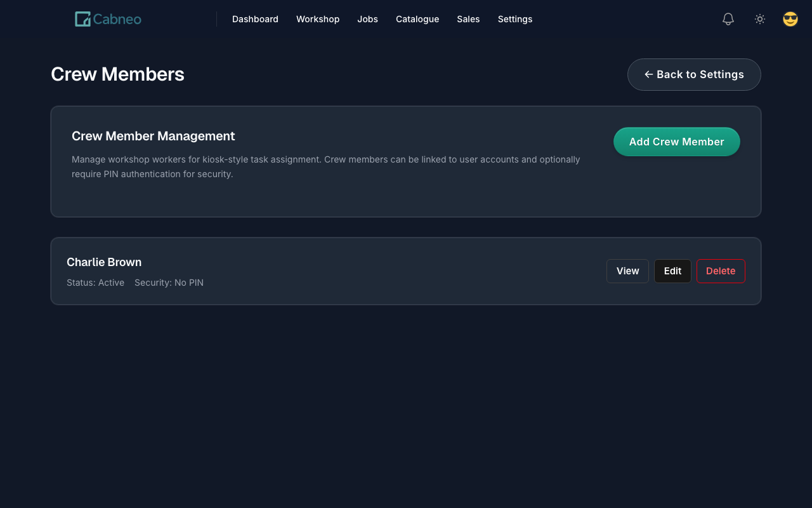View Charlie Brown's crew details

[627, 271]
